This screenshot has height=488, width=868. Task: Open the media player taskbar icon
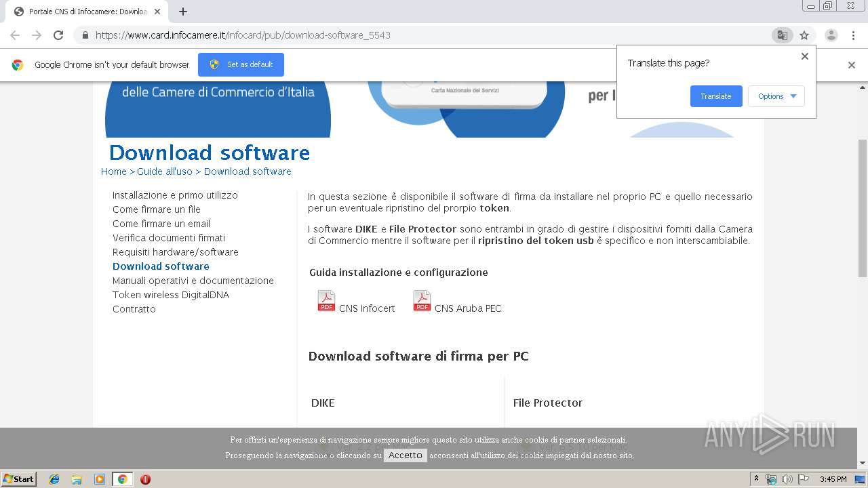click(x=100, y=479)
